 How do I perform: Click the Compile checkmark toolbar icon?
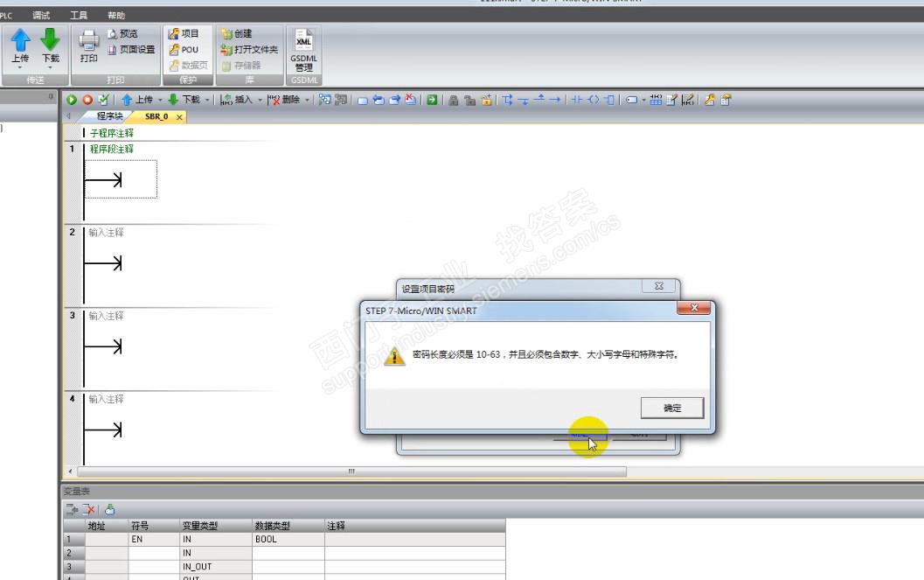[103, 100]
